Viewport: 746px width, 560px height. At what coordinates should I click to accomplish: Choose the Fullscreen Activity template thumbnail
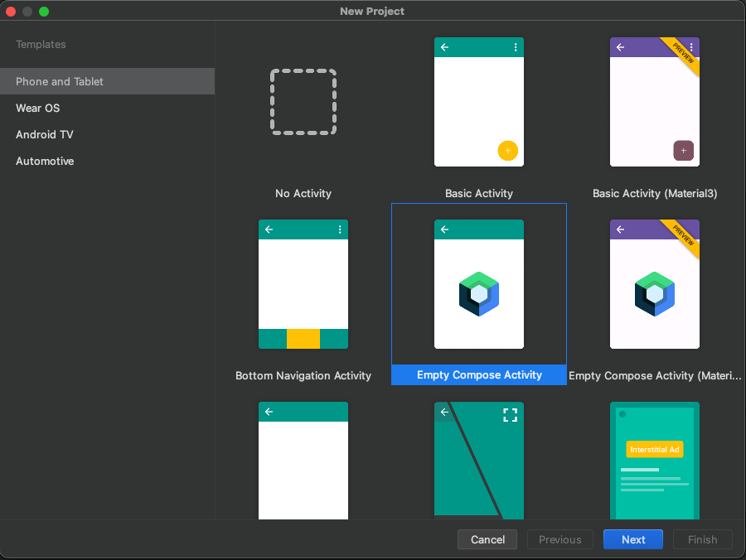click(x=478, y=461)
